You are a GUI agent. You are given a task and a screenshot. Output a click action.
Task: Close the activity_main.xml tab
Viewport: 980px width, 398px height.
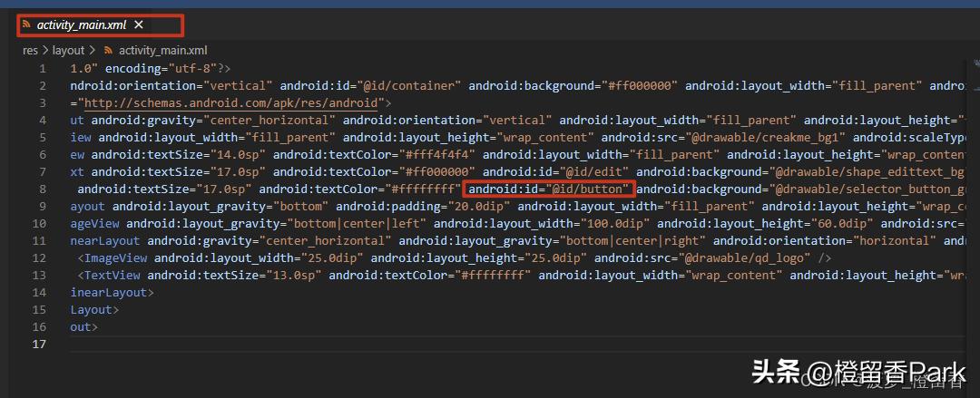tap(139, 25)
